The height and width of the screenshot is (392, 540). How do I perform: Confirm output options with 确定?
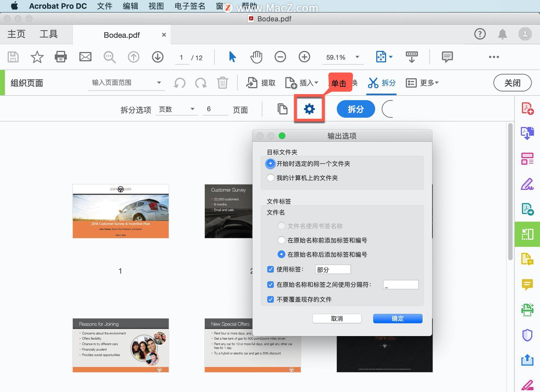tap(397, 318)
